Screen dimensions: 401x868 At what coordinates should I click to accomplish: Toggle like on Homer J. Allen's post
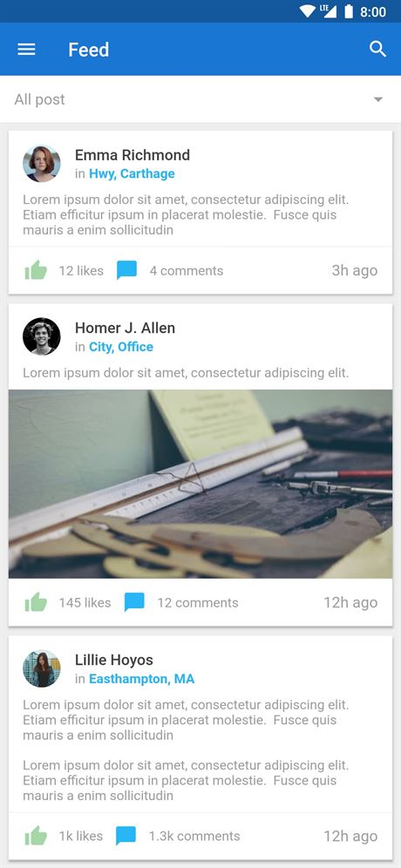(36, 602)
